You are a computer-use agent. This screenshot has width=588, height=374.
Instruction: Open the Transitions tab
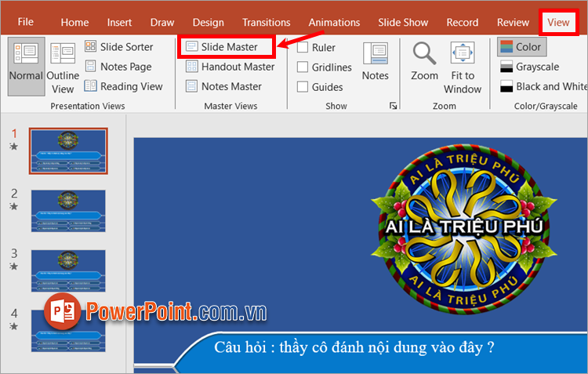(x=267, y=23)
